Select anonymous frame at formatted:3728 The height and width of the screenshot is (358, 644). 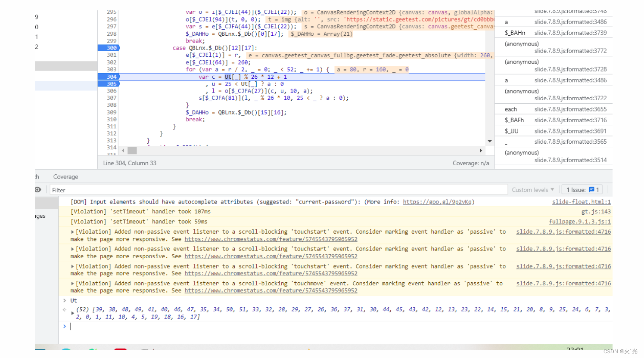554,65
